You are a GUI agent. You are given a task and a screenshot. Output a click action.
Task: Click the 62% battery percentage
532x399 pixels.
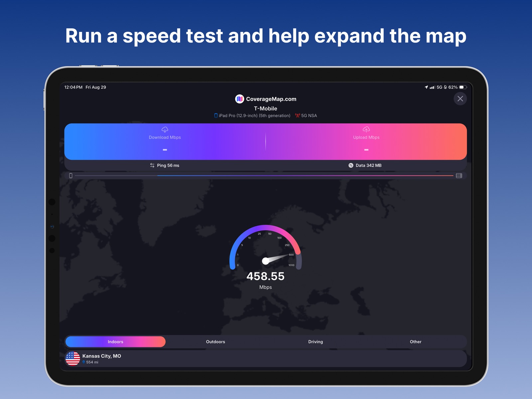[x=453, y=87]
